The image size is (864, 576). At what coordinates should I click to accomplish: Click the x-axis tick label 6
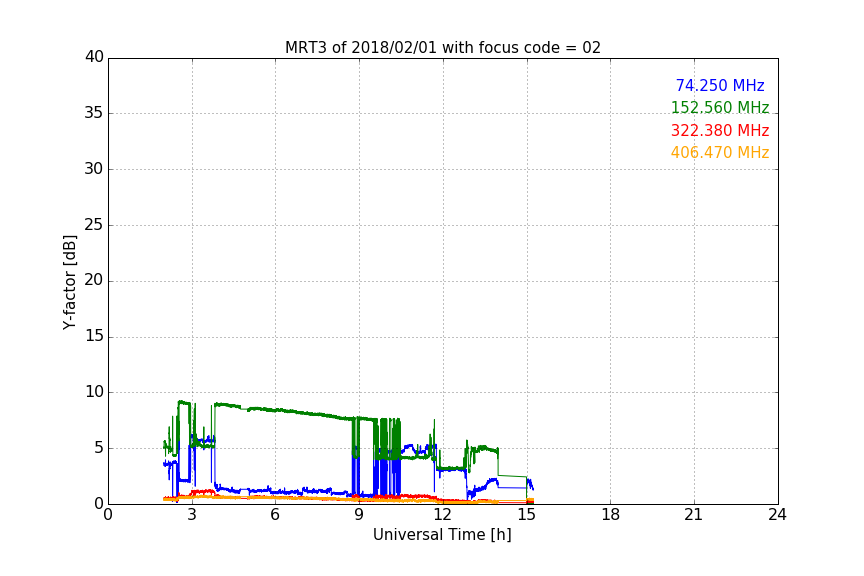276,515
